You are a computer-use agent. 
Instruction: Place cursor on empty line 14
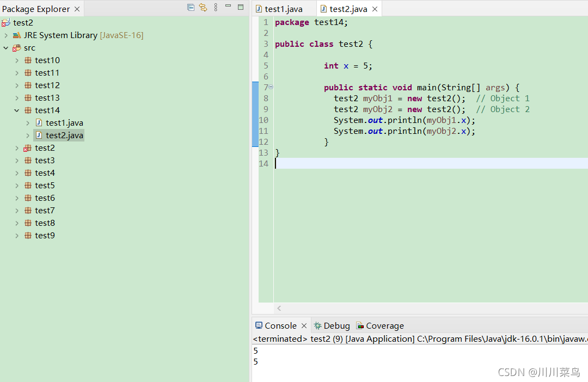431,163
